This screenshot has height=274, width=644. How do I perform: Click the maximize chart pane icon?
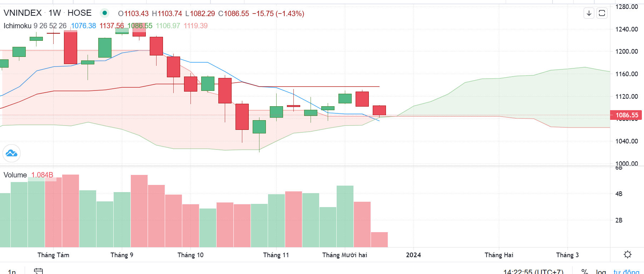[602, 13]
